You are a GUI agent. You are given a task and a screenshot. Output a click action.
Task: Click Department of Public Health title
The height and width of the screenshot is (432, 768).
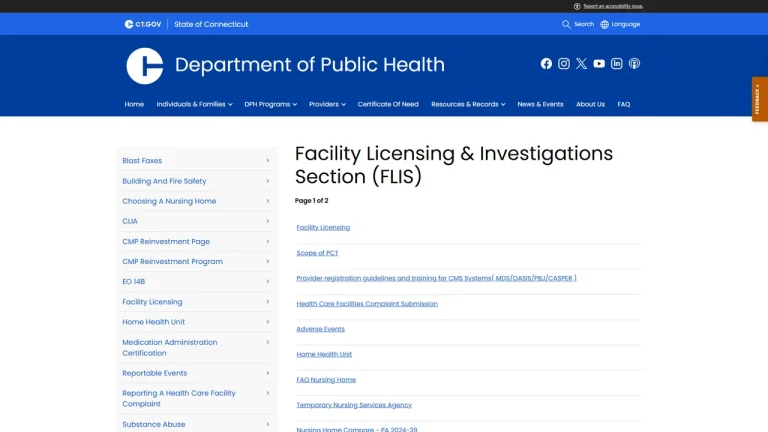(x=310, y=65)
